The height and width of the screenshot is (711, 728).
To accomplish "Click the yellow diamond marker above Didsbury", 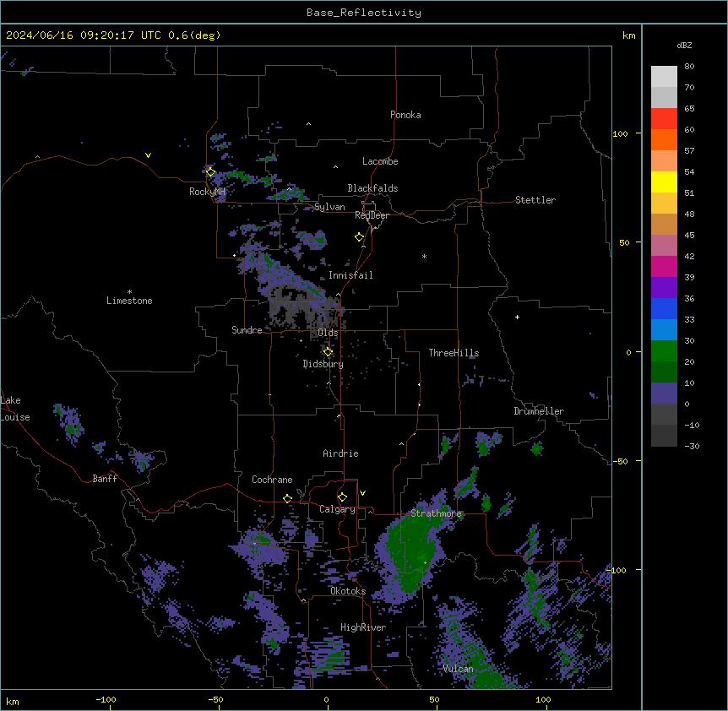I will coord(328,351).
